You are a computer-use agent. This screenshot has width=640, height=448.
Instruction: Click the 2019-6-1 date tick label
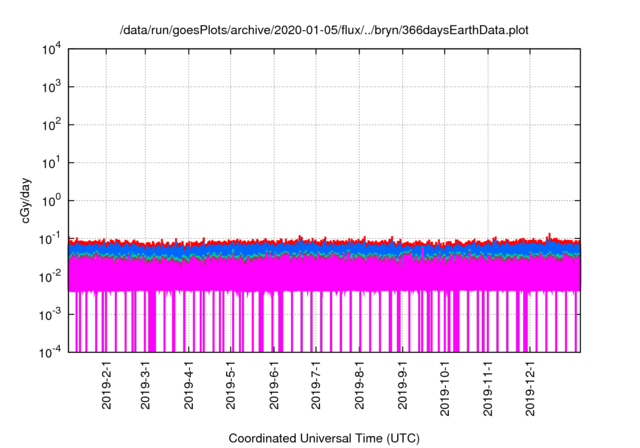tap(275, 385)
